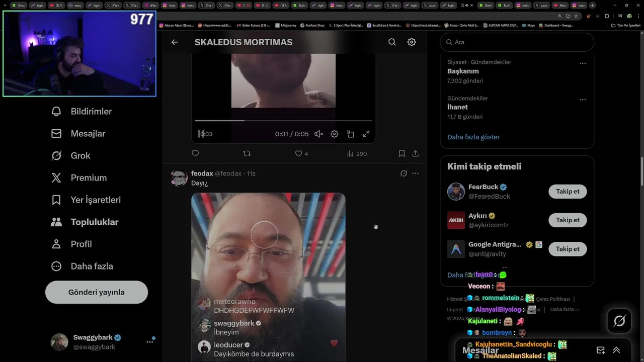Open a new browser tab
644x362 pixels.
pos(592,6)
